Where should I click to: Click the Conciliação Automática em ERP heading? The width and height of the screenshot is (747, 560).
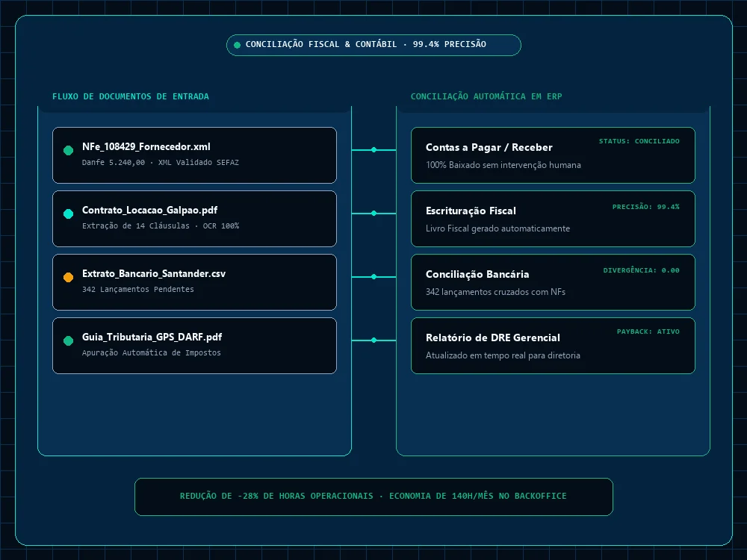tap(486, 96)
